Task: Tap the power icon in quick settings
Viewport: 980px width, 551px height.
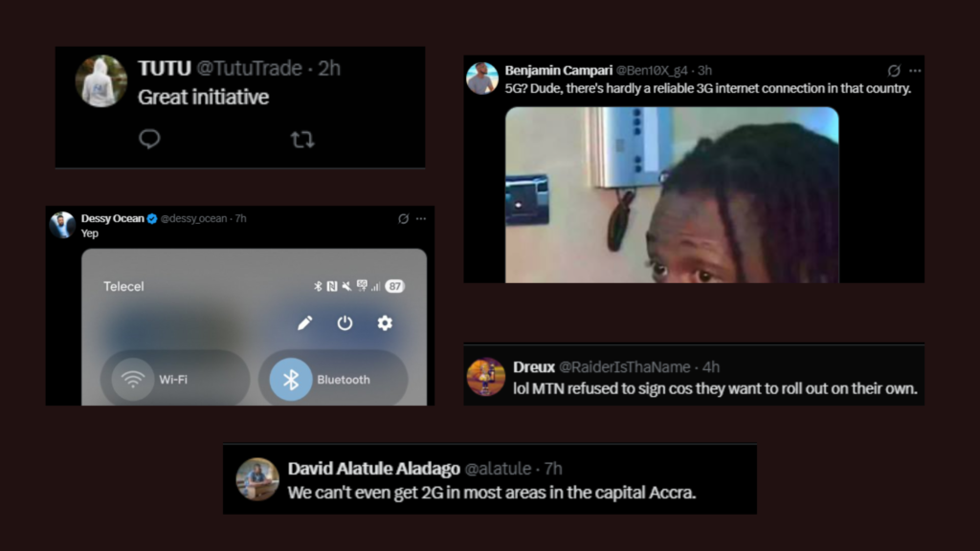Action: [345, 323]
